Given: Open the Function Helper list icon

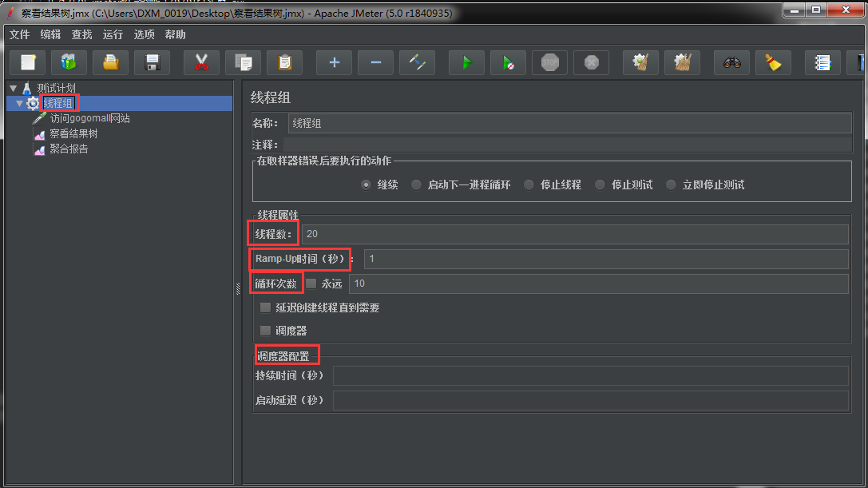Looking at the screenshot, I should [822, 62].
